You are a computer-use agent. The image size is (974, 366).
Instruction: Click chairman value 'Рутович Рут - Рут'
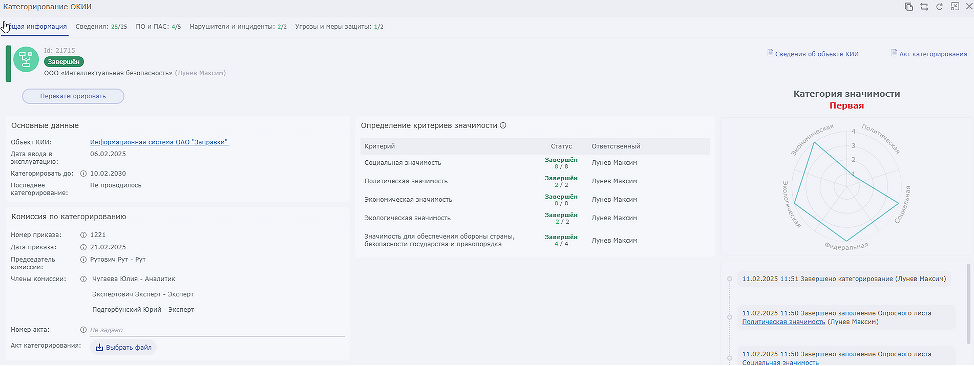point(118,259)
